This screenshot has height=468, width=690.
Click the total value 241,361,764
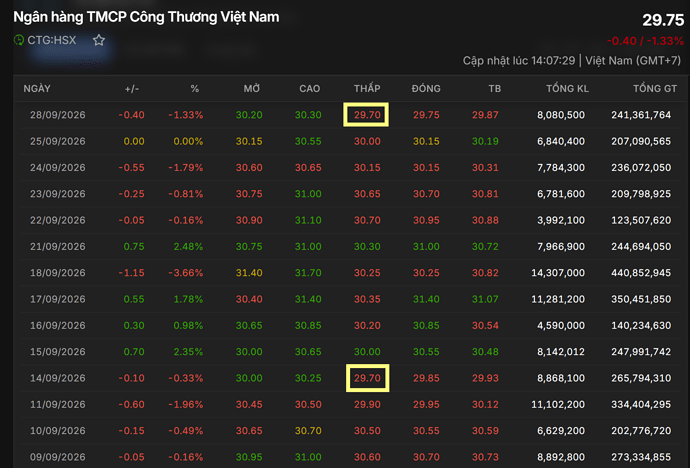(641, 115)
